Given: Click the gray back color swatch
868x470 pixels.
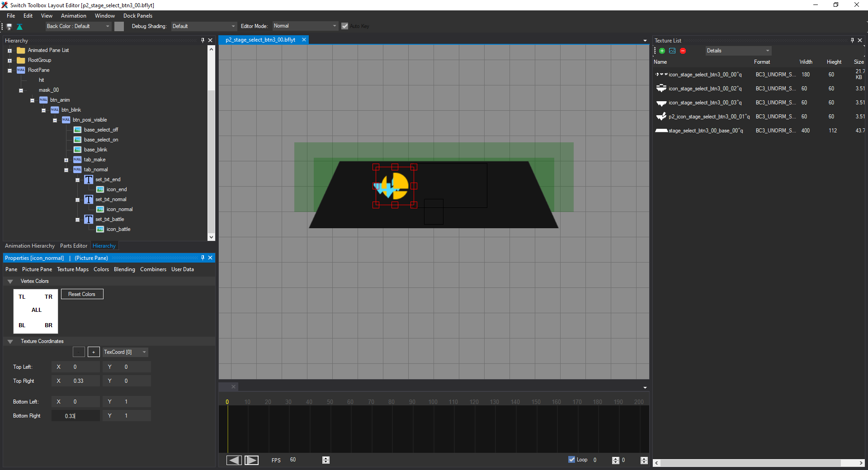Looking at the screenshot, I should pos(119,26).
